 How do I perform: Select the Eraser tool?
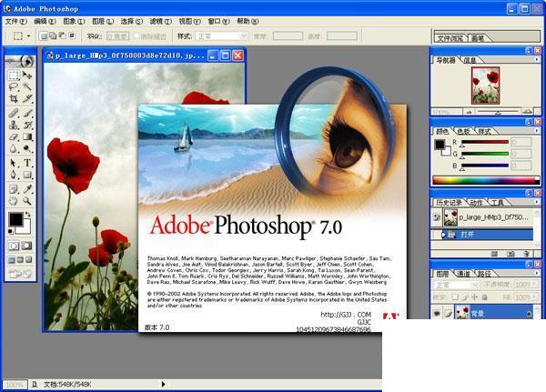(x=14, y=136)
